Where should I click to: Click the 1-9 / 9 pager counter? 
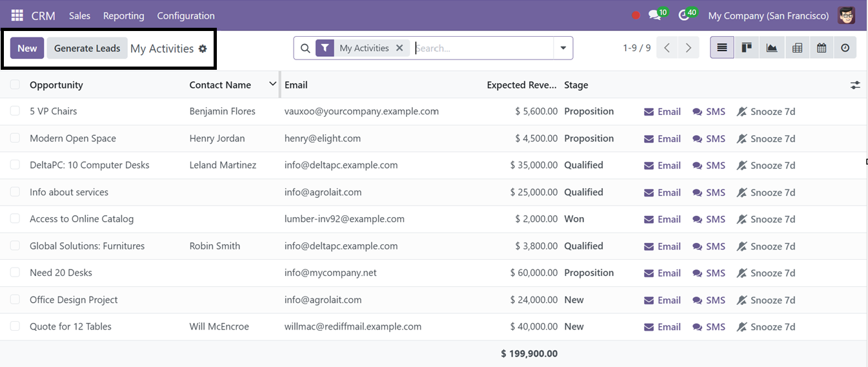tap(637, 48)
